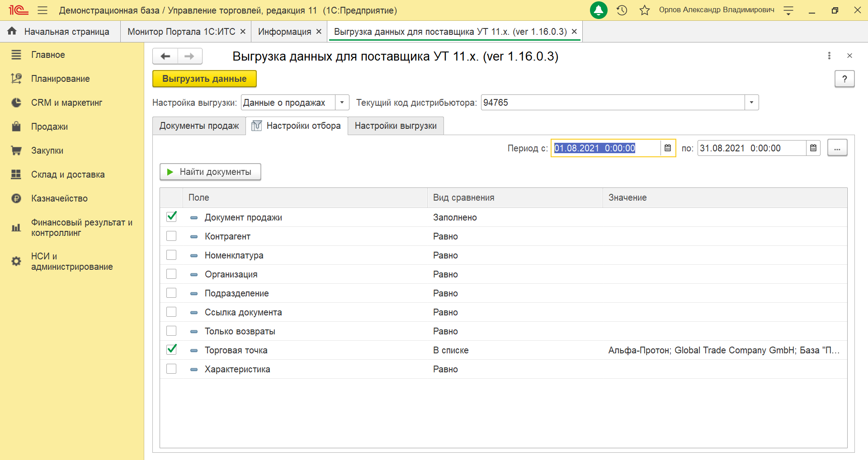The image size is (868, 460).
Task: Open the calendar for the по date
Action: coord(813,148)
